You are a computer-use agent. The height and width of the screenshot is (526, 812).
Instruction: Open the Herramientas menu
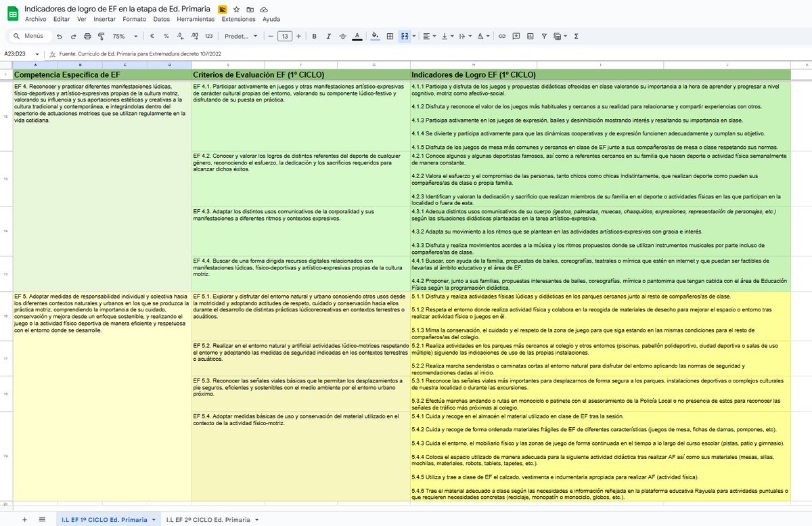point(196,19)
